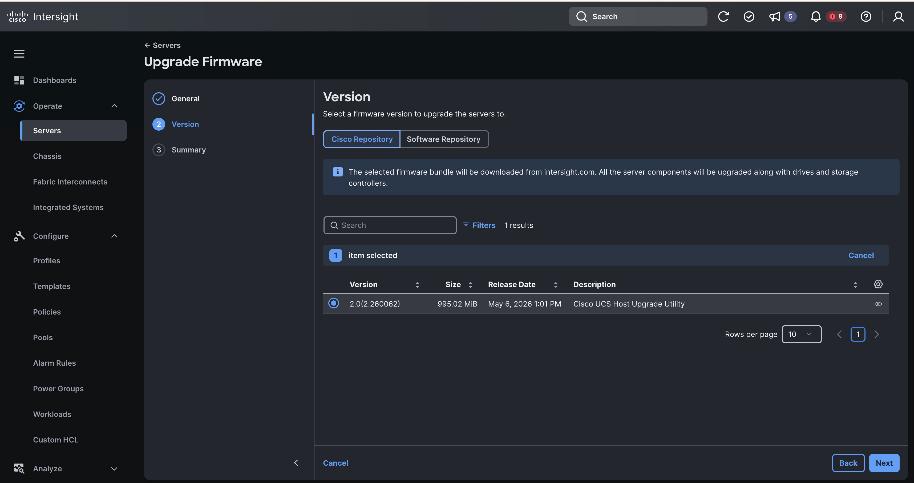Image resolution: width=914 pixels, height=483 pixels.
Task: Open Dashboards in sidebar
Action: point(55,80)
